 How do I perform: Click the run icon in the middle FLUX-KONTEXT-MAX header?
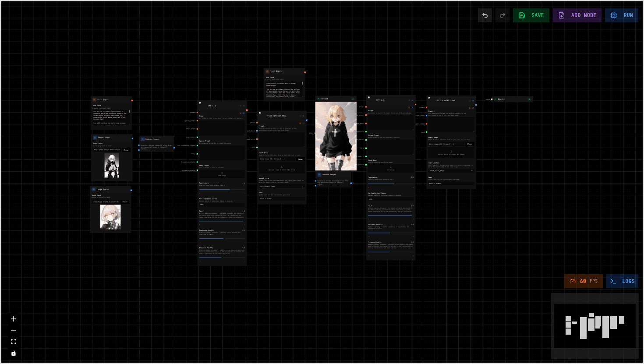[304, 116]
